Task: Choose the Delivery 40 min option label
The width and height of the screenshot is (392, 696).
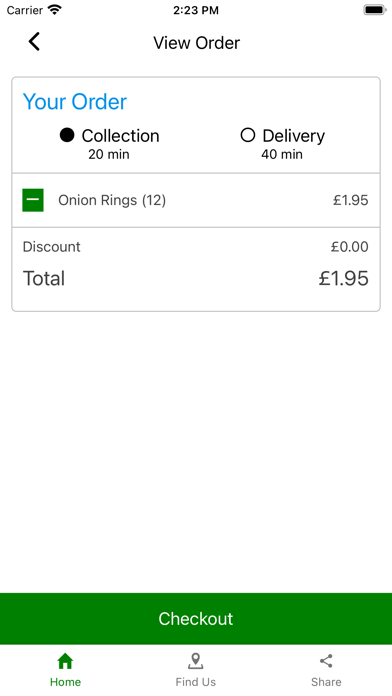Action: (x=282, y=144)
